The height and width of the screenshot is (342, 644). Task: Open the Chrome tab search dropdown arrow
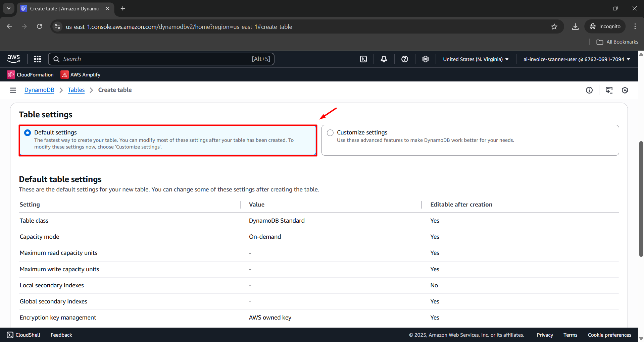pyautogui.click(x=9, y=8)
